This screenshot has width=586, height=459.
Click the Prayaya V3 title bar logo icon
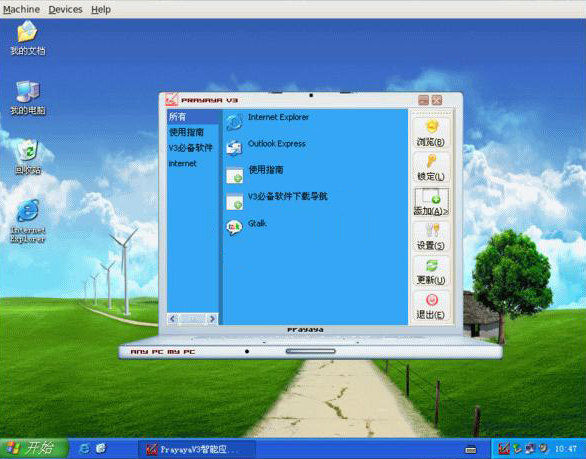pos(172,99)
